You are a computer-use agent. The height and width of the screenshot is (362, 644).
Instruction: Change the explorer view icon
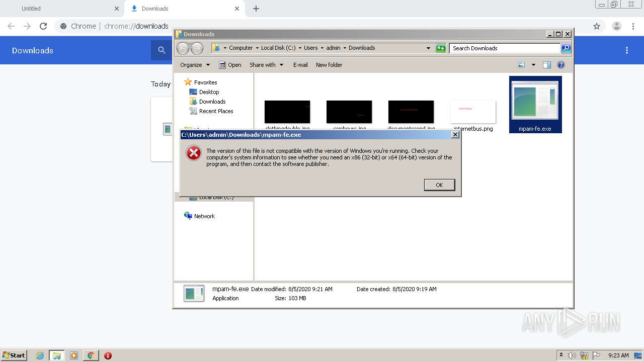(x=521, y=65)
